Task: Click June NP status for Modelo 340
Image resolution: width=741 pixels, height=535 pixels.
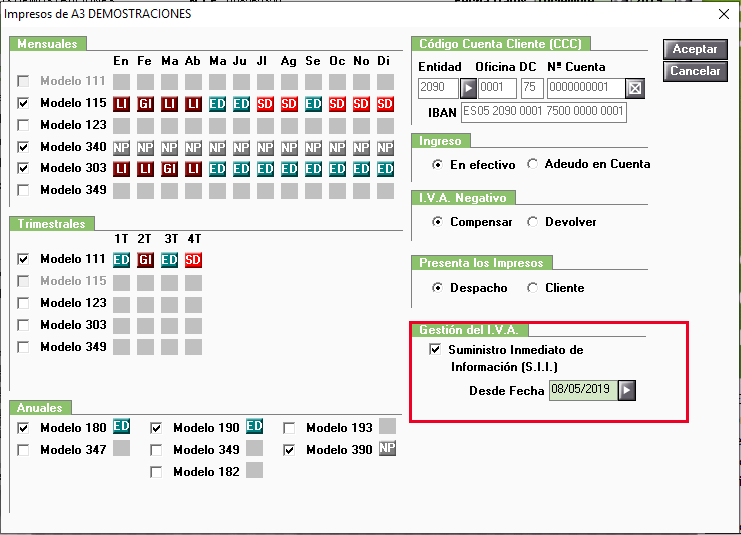Action: click(241, 147)
